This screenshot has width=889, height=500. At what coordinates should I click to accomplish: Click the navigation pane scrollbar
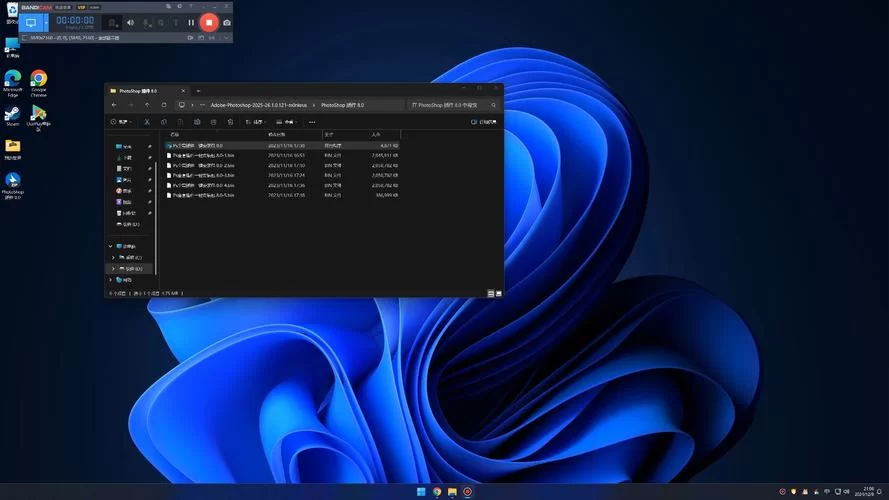(x=156, y=218)
